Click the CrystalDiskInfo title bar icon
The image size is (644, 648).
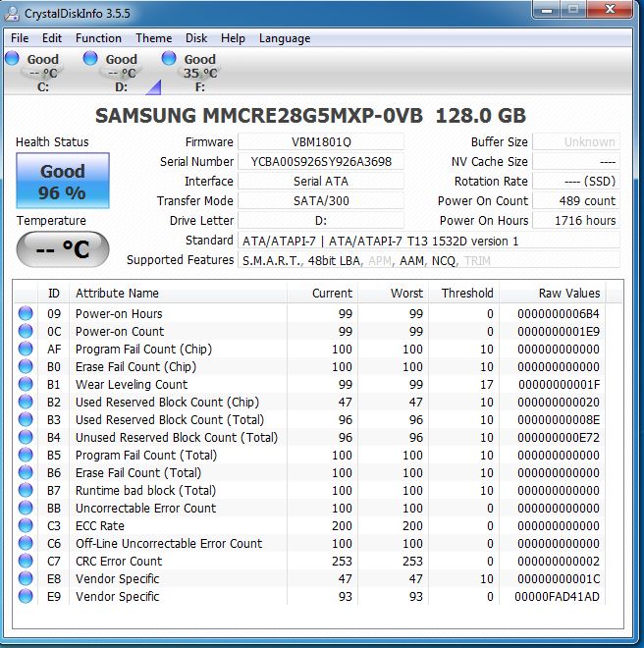13,13
